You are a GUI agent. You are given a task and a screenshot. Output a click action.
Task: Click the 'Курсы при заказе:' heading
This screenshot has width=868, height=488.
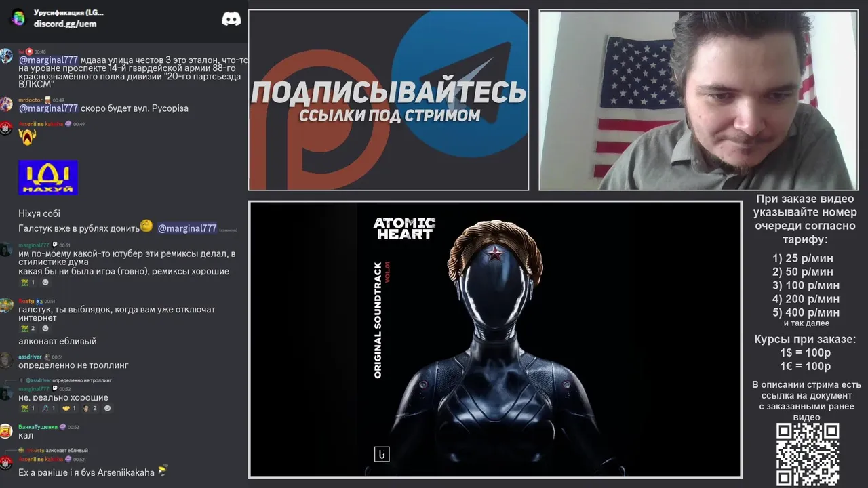pyautogui.click(x=805, y=339)
